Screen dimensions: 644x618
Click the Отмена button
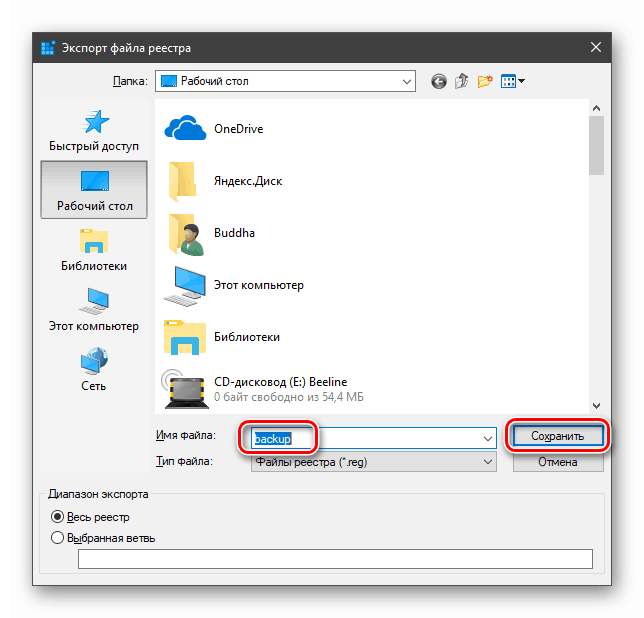click(558, 462)
